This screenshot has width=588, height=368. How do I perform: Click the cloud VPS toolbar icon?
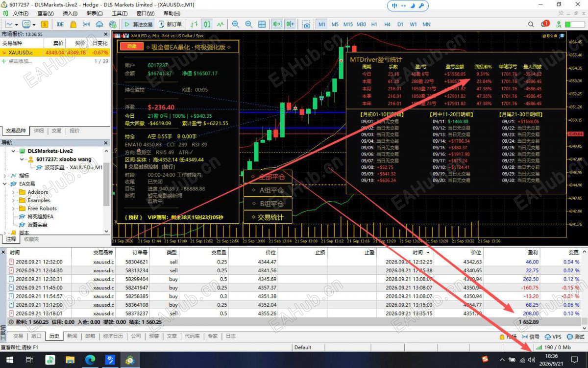click(99, 24)
